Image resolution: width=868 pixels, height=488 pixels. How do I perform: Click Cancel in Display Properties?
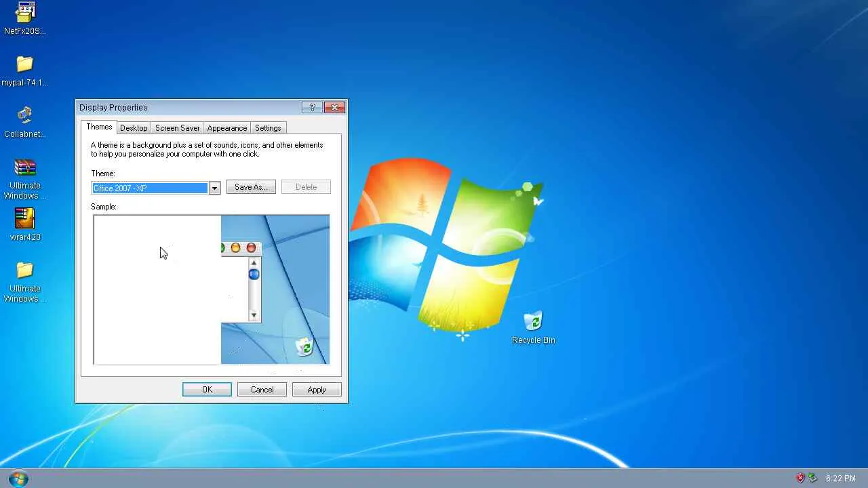pyautogui.click(x=262, y=390)
